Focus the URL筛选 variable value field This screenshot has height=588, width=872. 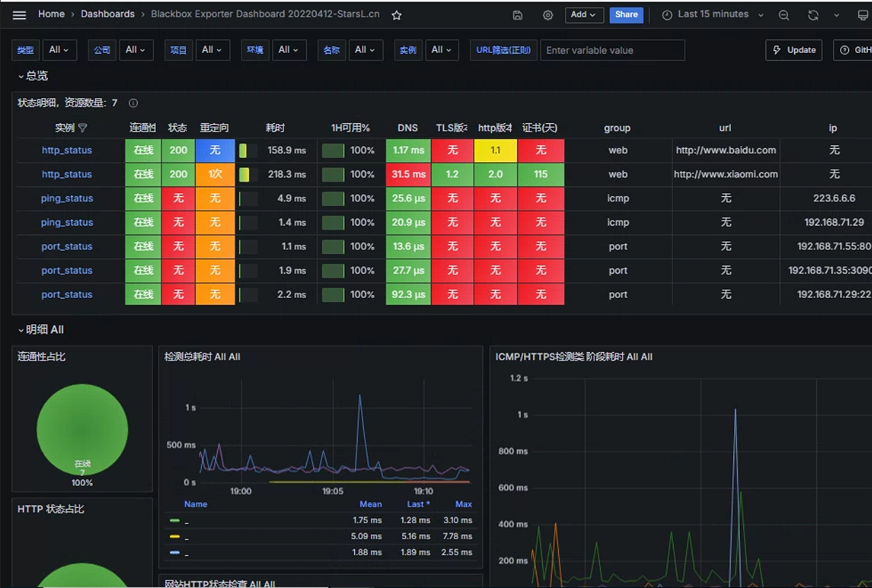[x=612, y=50]
